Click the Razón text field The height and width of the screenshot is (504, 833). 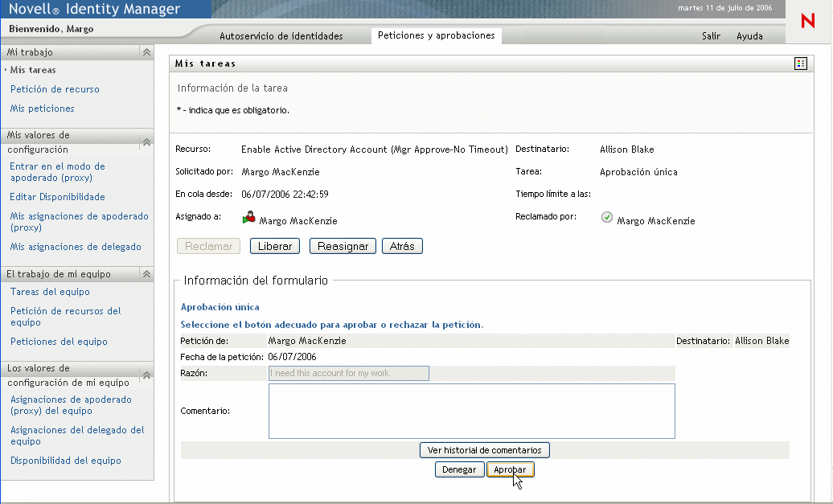[348, 373]
